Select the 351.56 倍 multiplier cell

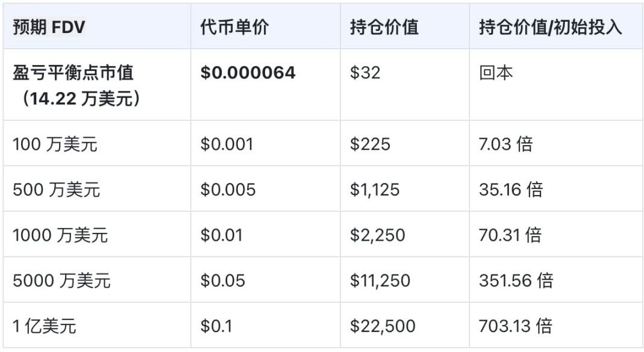click(516, 281)
